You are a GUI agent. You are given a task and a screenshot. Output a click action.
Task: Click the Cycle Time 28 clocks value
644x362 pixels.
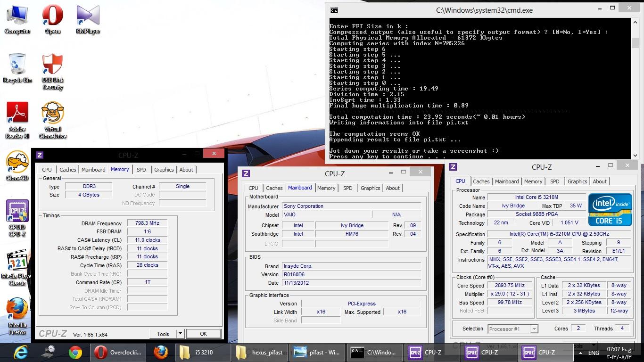(147, 265)
